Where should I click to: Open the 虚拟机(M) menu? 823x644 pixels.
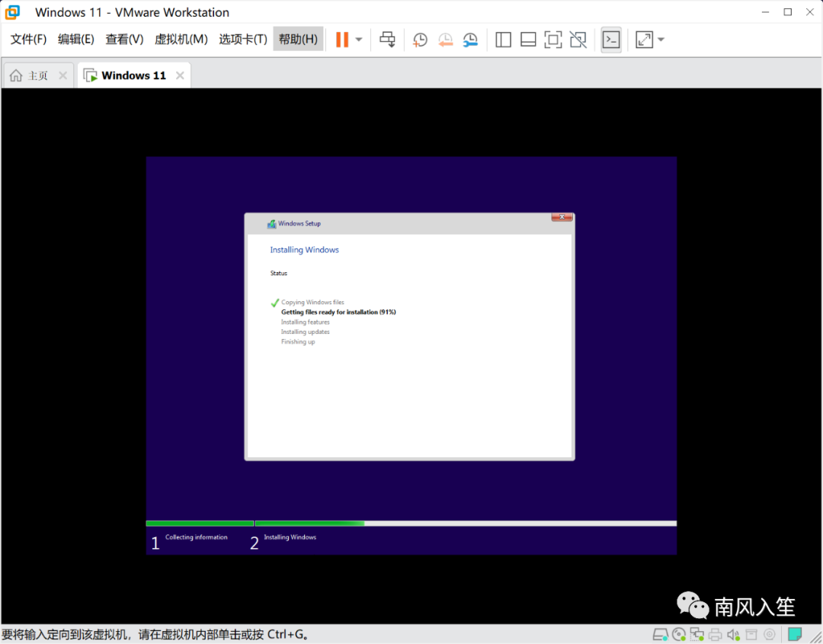point(181,40)
